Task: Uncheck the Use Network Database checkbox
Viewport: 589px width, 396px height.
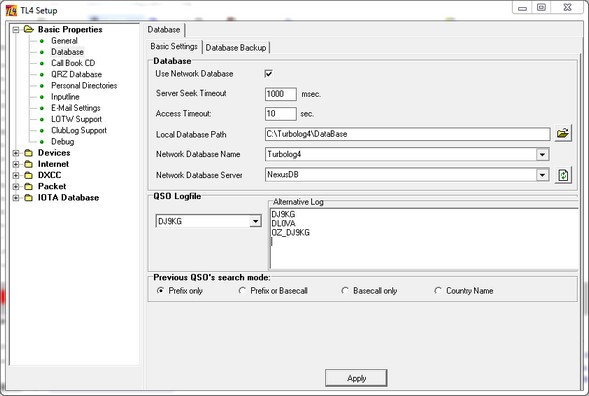Action: [x=268, y=74]
